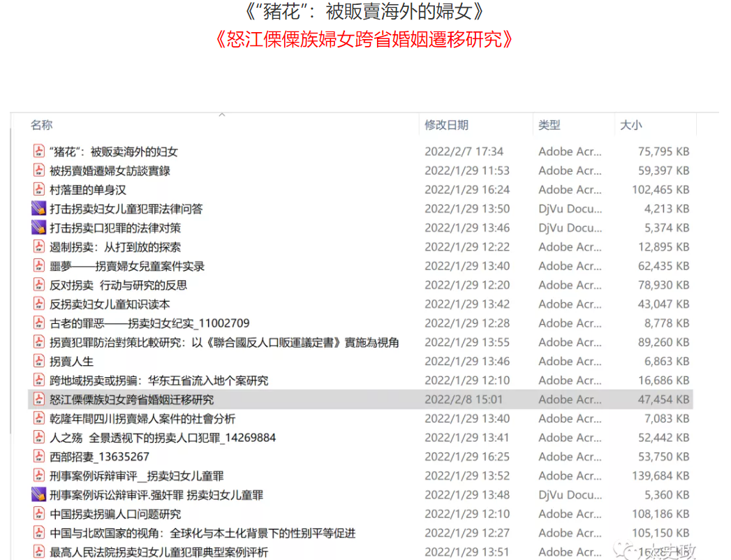
Task: Sort files by the 大小 column header
Action: coord(630,125)
